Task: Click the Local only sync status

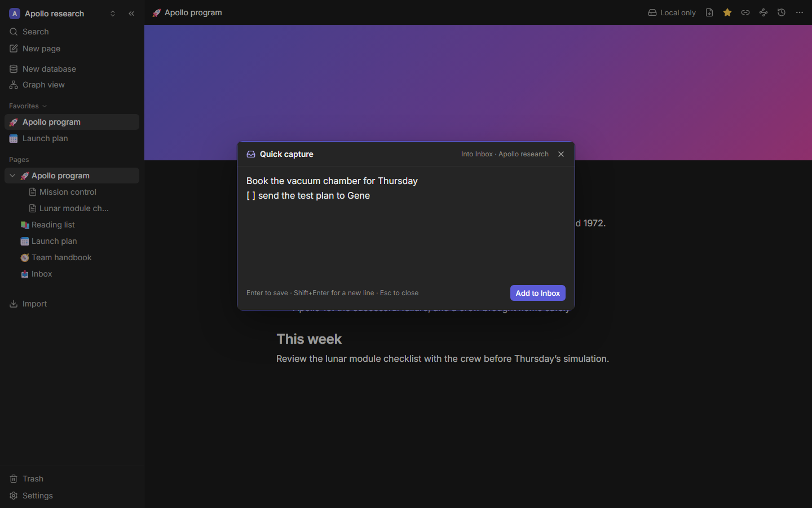Action: pos(672,12)
